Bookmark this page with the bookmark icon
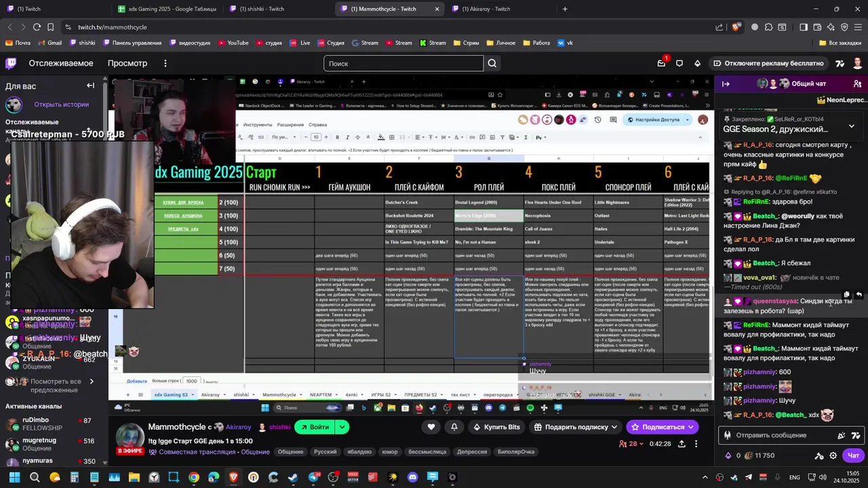This screenshot has height=488, width=868. pyautogui.click(x=51, y=27)
